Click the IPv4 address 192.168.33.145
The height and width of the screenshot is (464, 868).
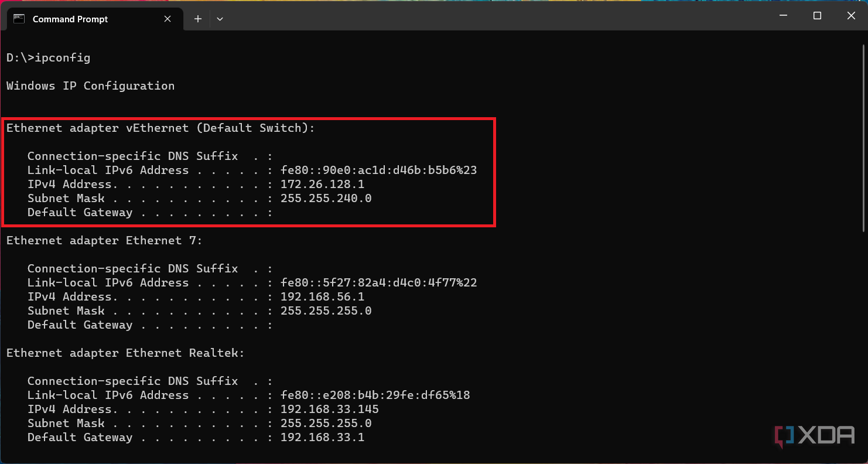(330, 409)
